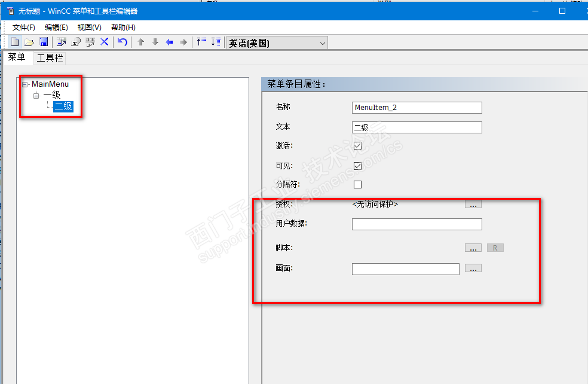
Task: Click the blue left arrow icon
Action: (x=170, y=42)
